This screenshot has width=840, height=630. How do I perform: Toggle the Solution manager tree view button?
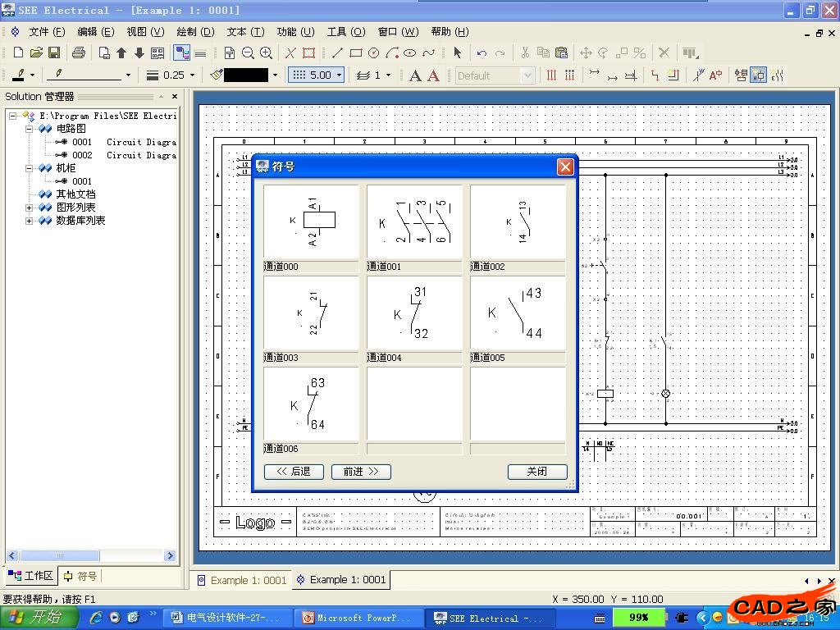(x=181, y=52)
